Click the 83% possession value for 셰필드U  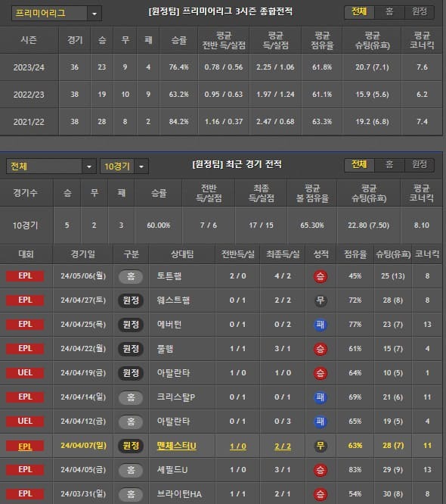pyautogui.click(x=355, y=470)
